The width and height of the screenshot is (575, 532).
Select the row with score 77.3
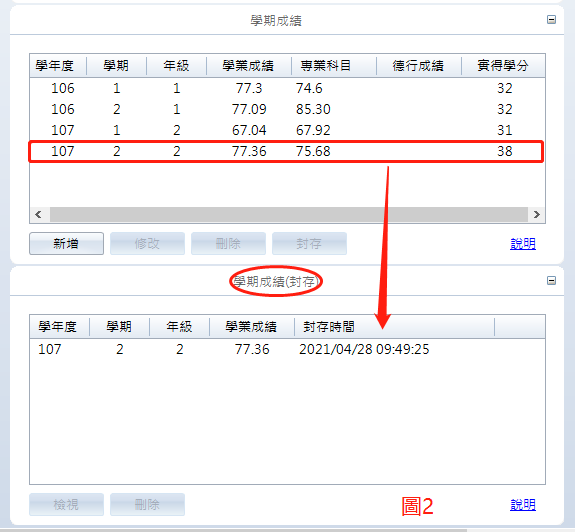coord(287,88)
